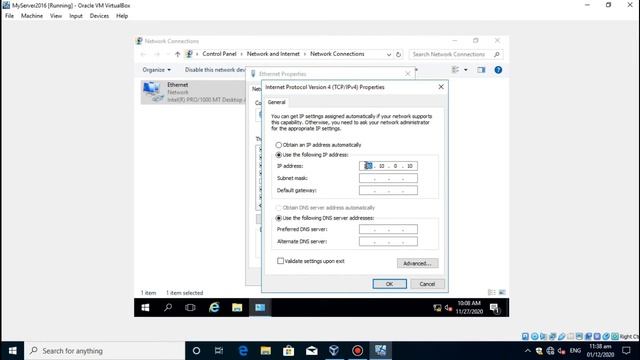Open the VirtualBox Input menu
640x360 pixels.
click(76, 16)
